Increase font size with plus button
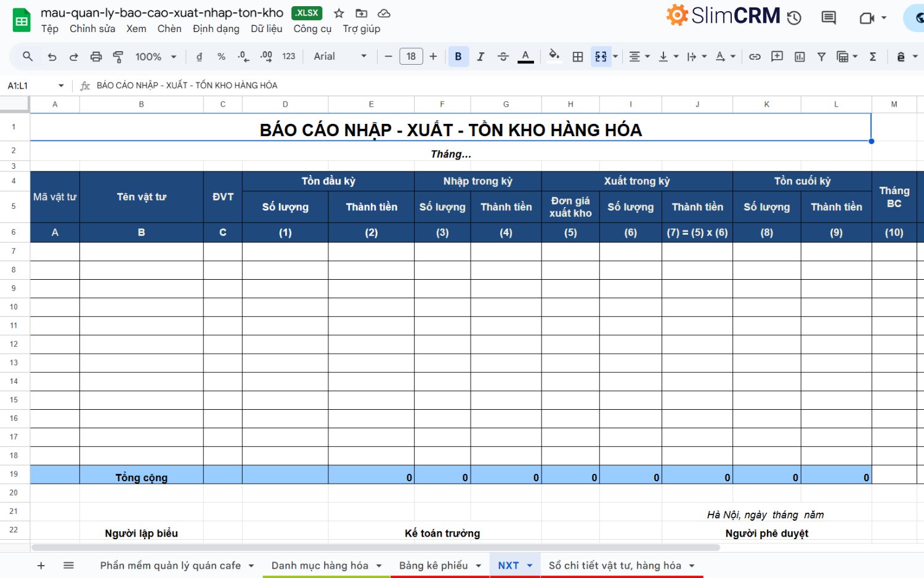 point(433,57)
